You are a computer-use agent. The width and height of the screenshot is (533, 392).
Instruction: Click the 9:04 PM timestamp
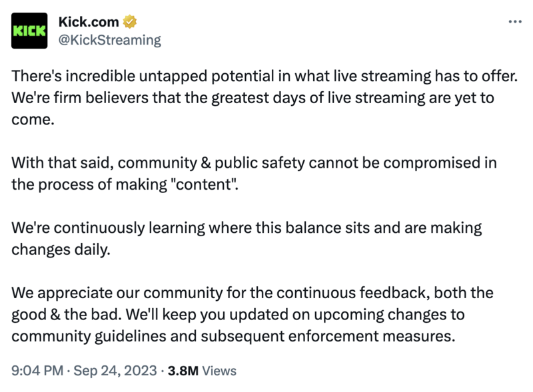[x=37, y=371]
